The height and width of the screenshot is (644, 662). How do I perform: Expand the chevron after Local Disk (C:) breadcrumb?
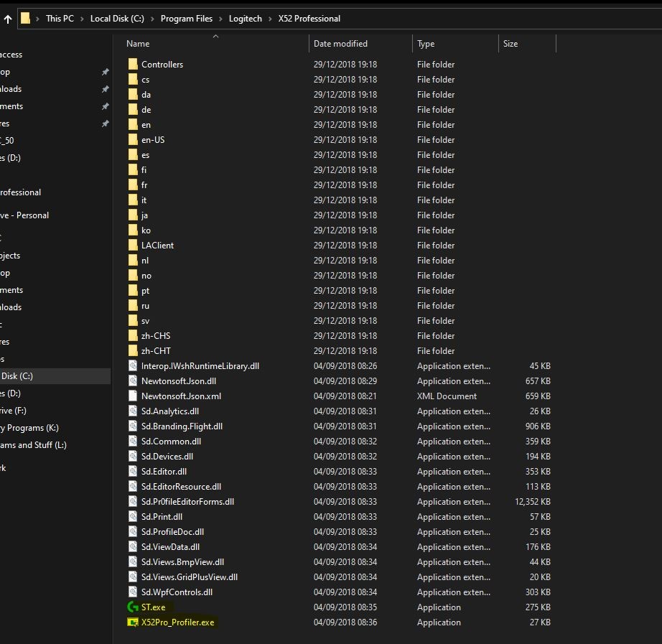[152, 19]
